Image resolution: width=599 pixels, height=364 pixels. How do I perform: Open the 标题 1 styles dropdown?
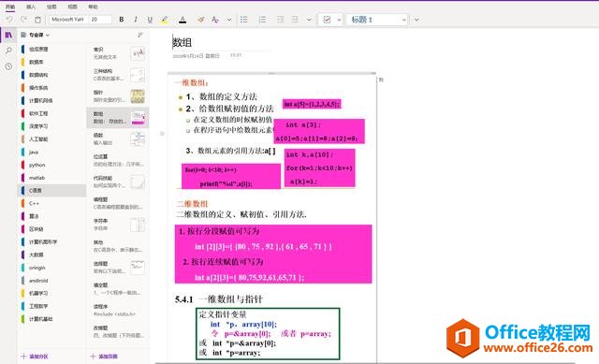coord(377,19)
